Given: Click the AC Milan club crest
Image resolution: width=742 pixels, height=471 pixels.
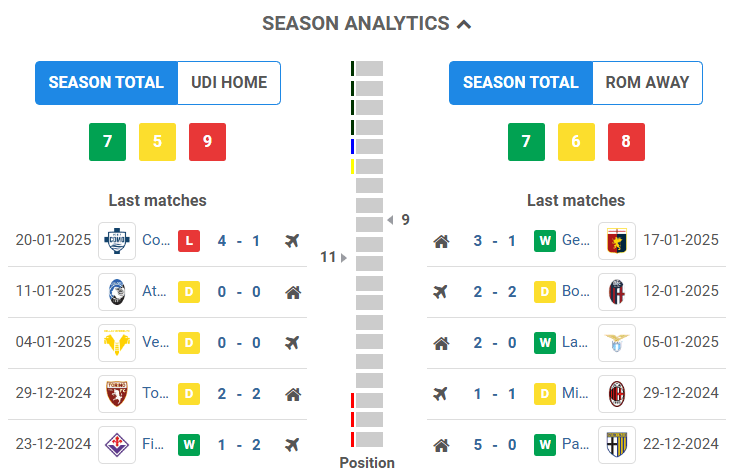Looking at the screenshot, I should click(x=616, y=394).
